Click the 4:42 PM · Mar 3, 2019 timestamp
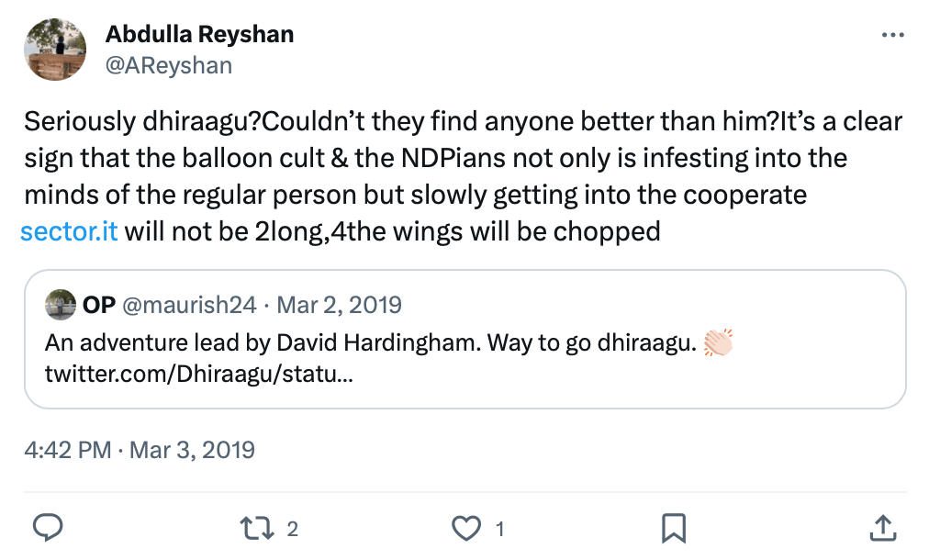The height and width of the screenshot is (560, 929). tap(140, 450)
